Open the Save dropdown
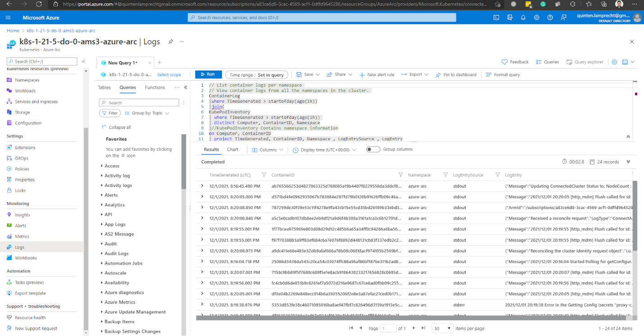Image resolution: width=644 pixels, height=336 pixels. pos(308,75)
